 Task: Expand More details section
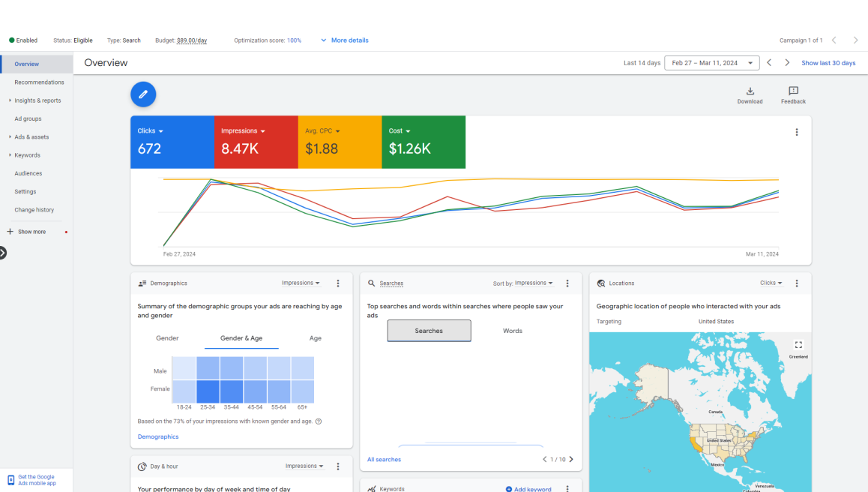coord(344,40)
